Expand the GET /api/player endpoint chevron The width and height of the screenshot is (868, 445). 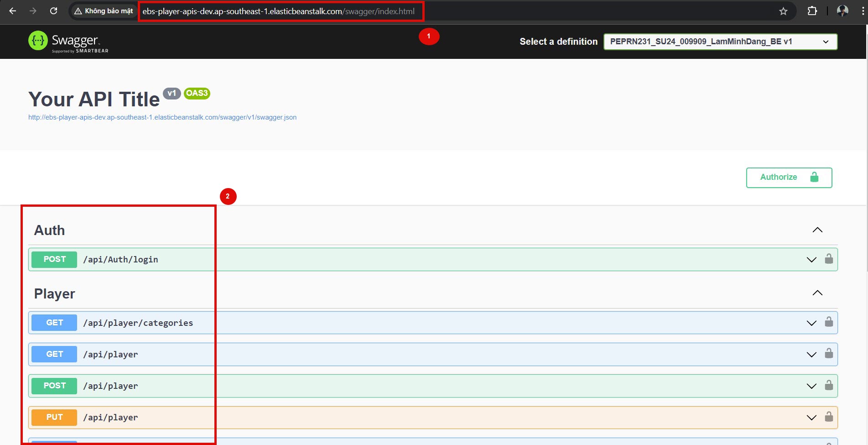point(811,355)
